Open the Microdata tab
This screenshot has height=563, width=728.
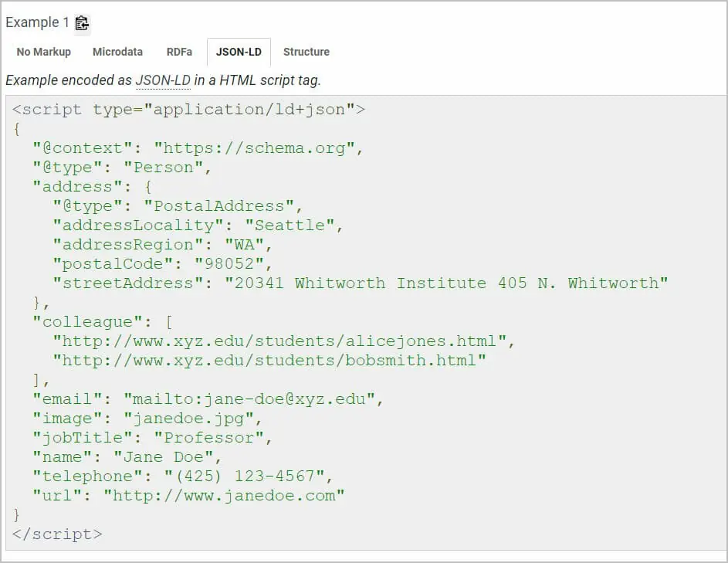(x=117, y=52)
